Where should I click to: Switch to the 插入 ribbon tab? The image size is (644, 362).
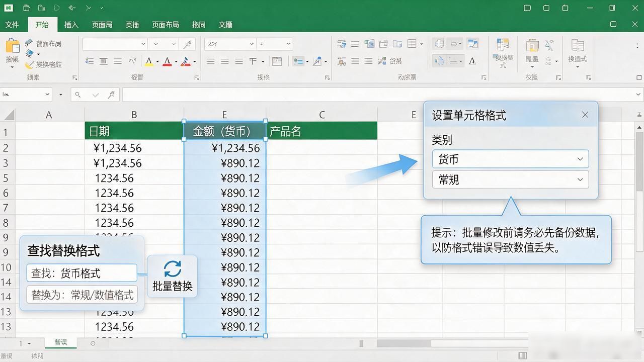[x=71, y=25]
